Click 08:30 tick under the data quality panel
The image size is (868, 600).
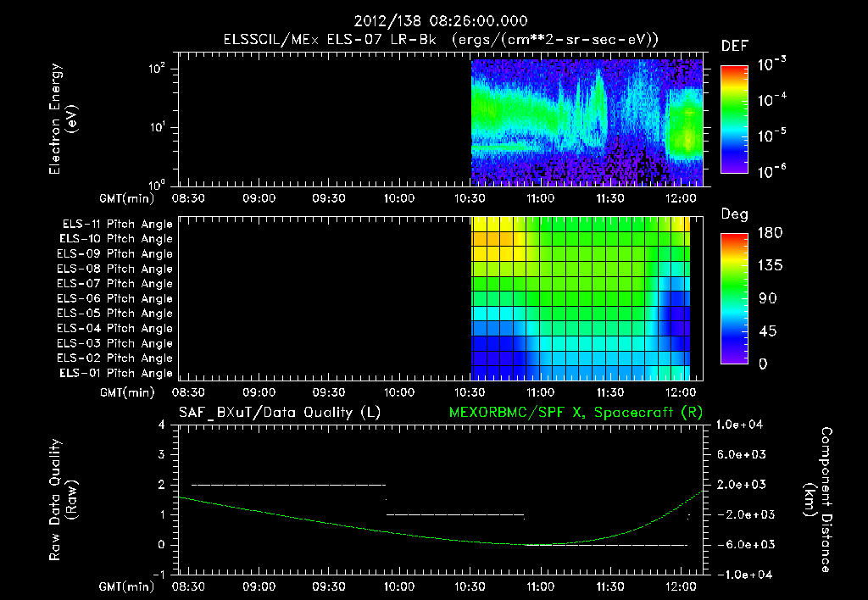point(188,586)
